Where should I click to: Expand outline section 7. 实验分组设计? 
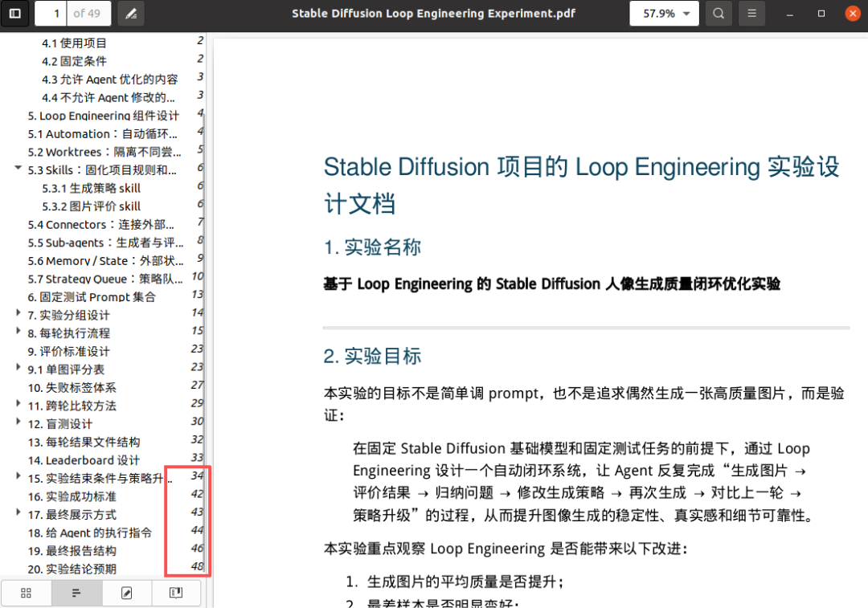coord(18,314)
